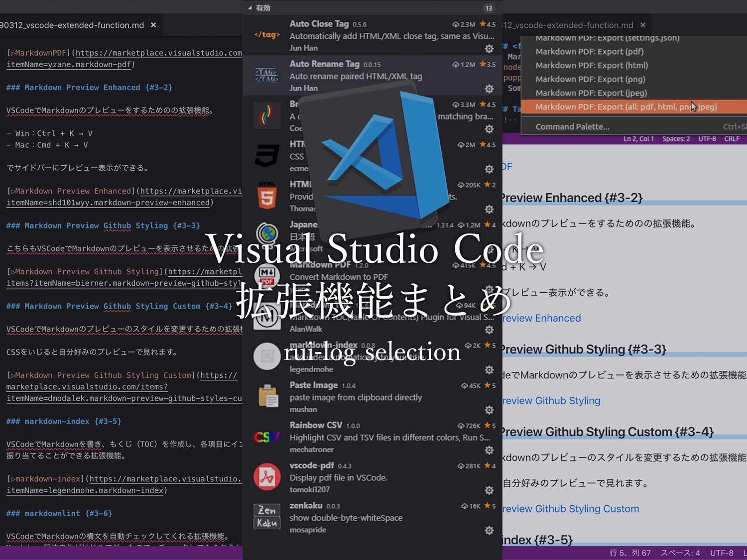
Task: Click vscode-pdf extension gear icon
Action: click(489, 490)
